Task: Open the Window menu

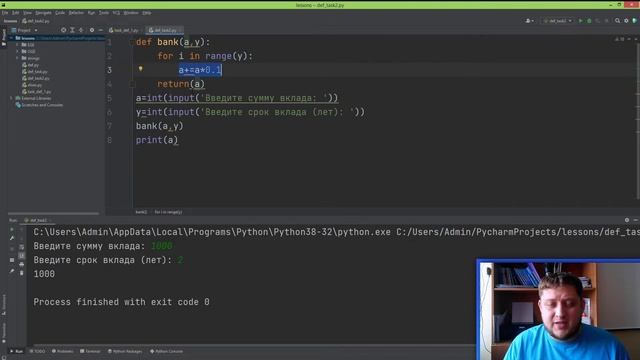Action: (131, 13)
